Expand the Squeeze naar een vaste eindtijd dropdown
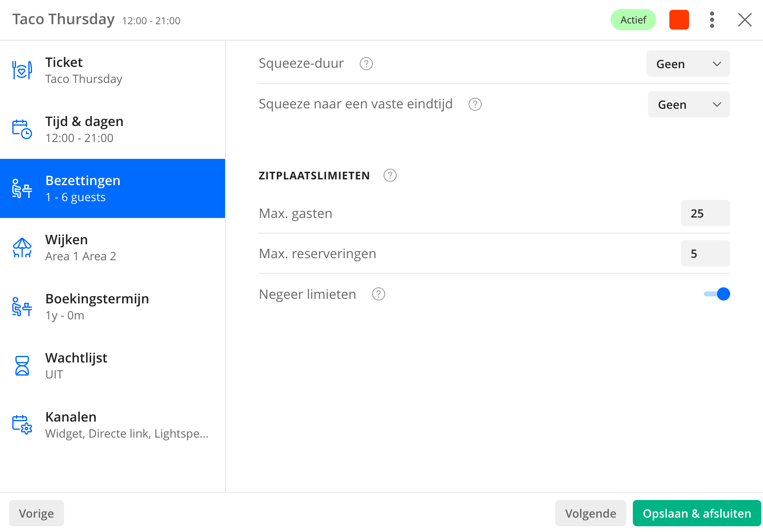 click(x=689, y=105)
